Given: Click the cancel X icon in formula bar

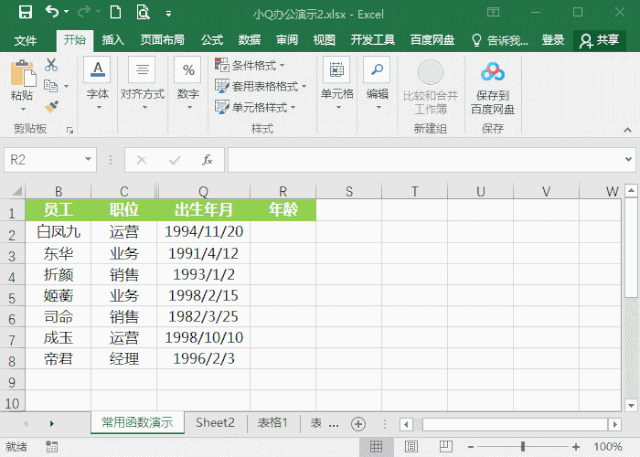Looking at the screenshot, I should [x=142, y=160].
